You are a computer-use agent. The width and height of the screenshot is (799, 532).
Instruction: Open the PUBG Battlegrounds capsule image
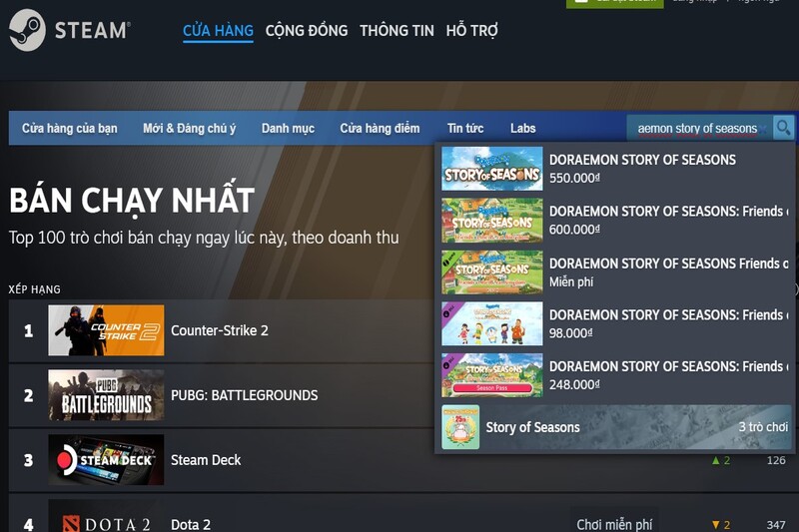[x=106, y=395]
